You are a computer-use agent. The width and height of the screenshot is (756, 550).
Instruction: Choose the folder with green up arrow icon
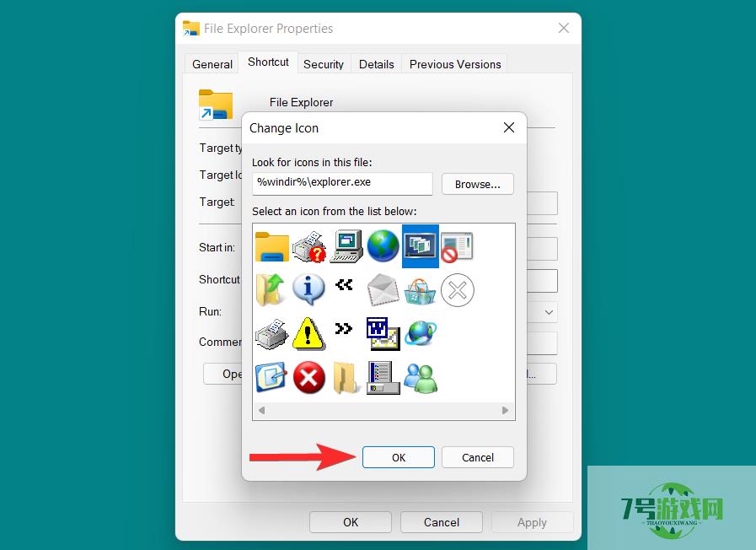(271, 290)
